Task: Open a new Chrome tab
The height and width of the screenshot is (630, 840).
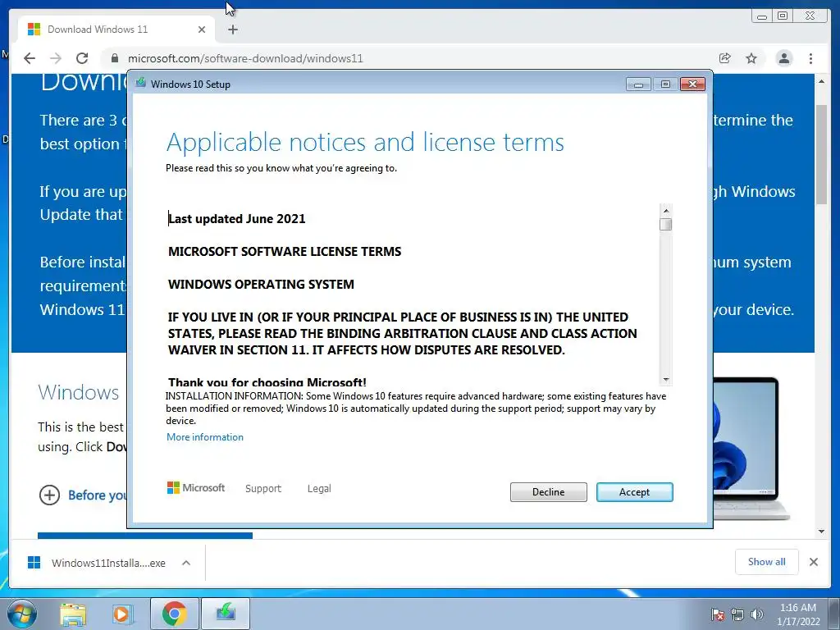Action: pos(232,30)
